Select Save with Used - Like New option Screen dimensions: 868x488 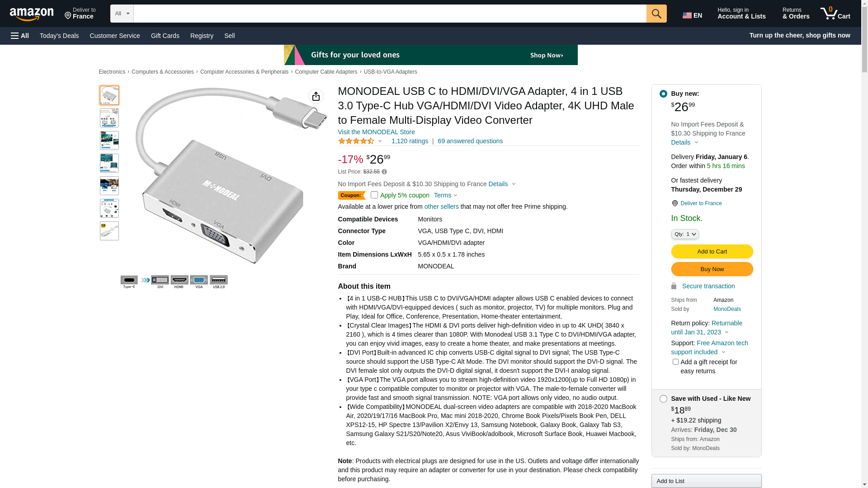(x=663, y=399)
